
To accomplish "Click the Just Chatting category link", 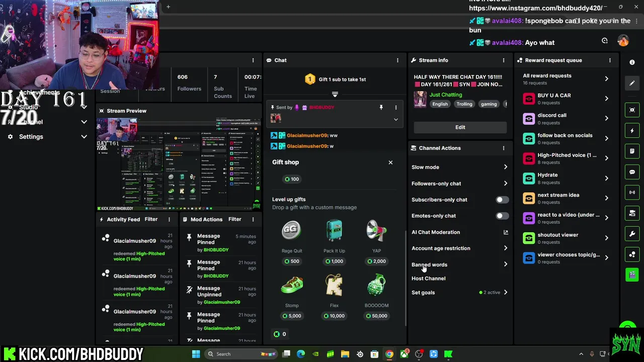I will [x=446, y=95].
